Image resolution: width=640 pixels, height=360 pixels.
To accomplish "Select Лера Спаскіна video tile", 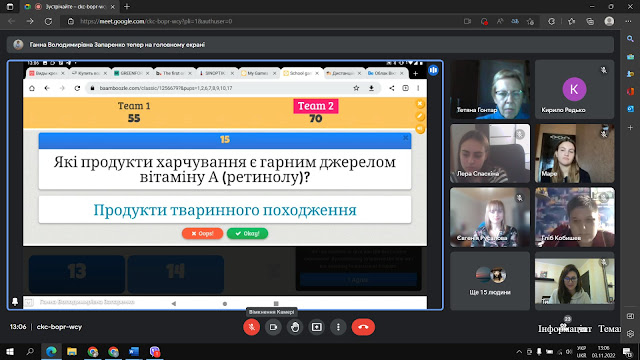I will point(490,153).
